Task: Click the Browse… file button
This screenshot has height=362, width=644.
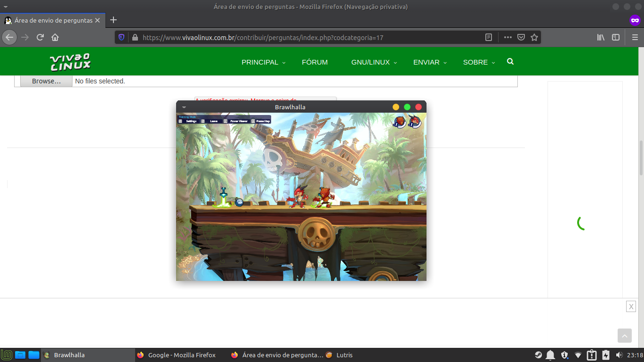Action: [x=46, y=81]
